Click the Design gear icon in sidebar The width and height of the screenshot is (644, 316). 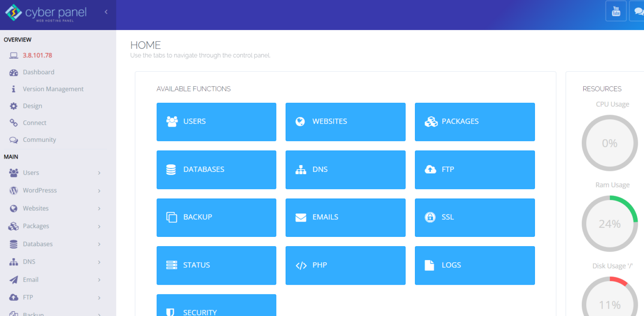coord(13,106)
